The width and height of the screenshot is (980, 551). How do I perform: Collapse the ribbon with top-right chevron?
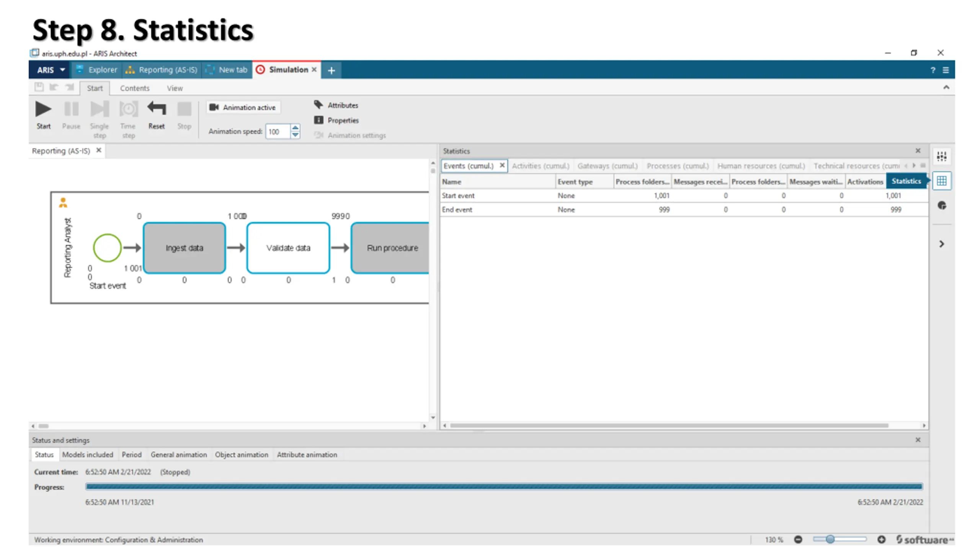click(x=946, y=88)
